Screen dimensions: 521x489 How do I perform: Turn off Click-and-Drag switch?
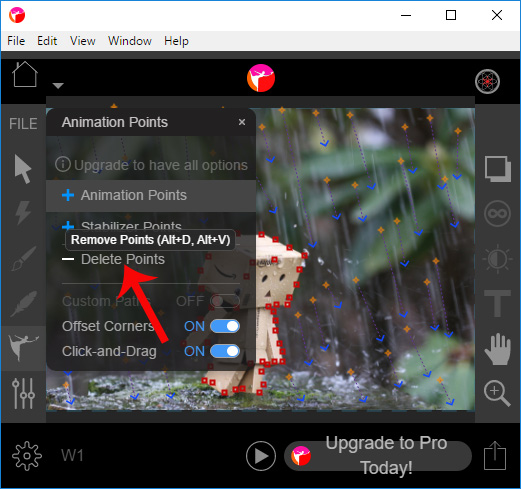coord(225,351)
